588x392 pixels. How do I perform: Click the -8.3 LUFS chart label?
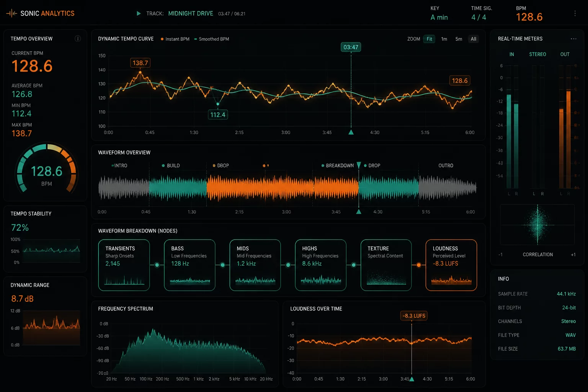[414, 316]
